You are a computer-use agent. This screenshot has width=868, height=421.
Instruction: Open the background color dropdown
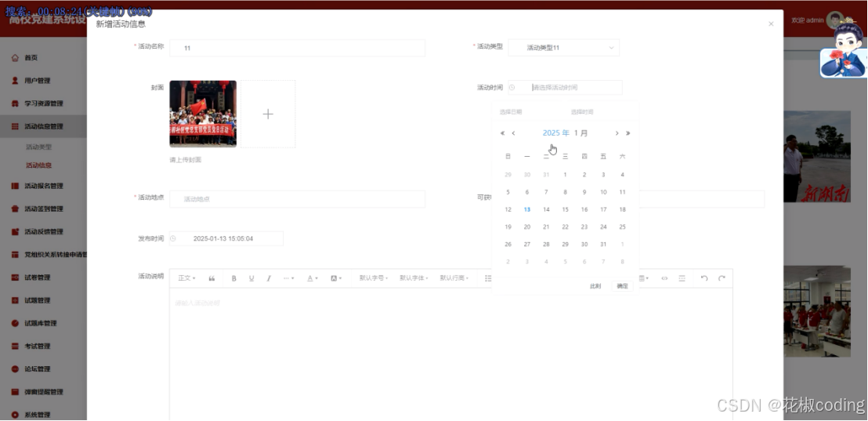[x=336, y=278]
